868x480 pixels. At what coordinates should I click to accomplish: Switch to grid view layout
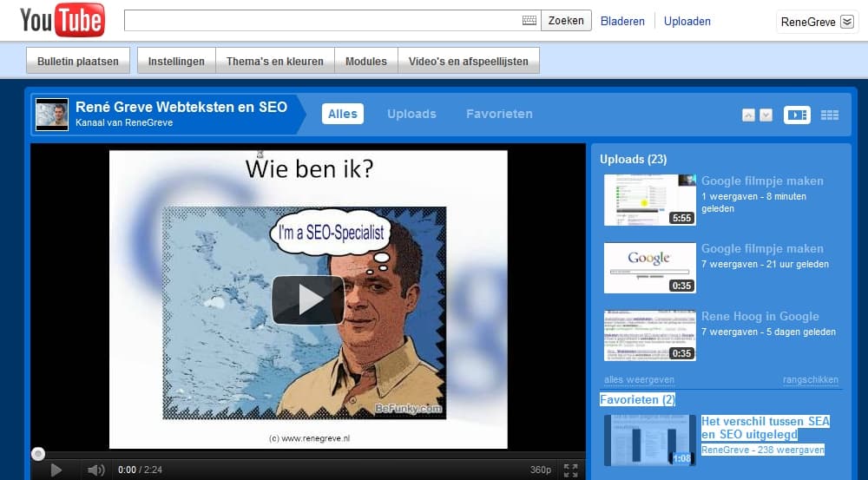829,115
